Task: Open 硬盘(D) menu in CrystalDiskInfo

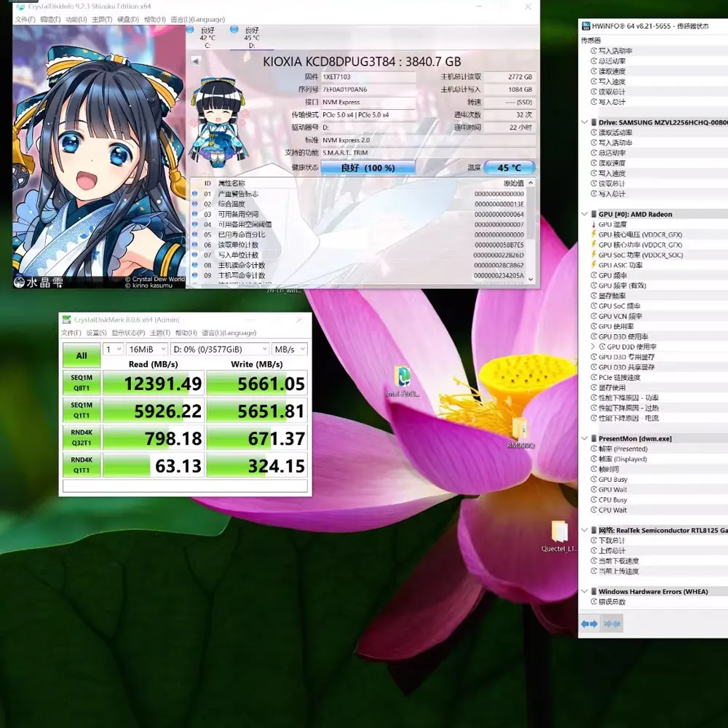Action: pos(127,20)
